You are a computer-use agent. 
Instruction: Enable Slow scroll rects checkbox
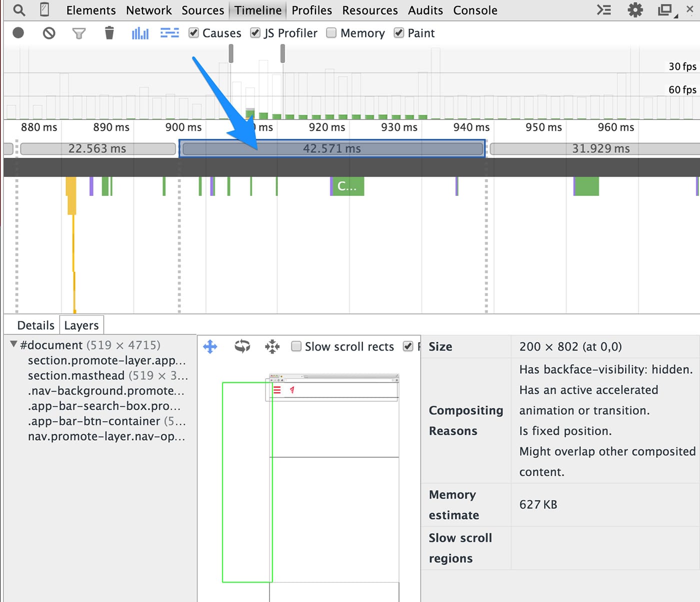[296, 346]
